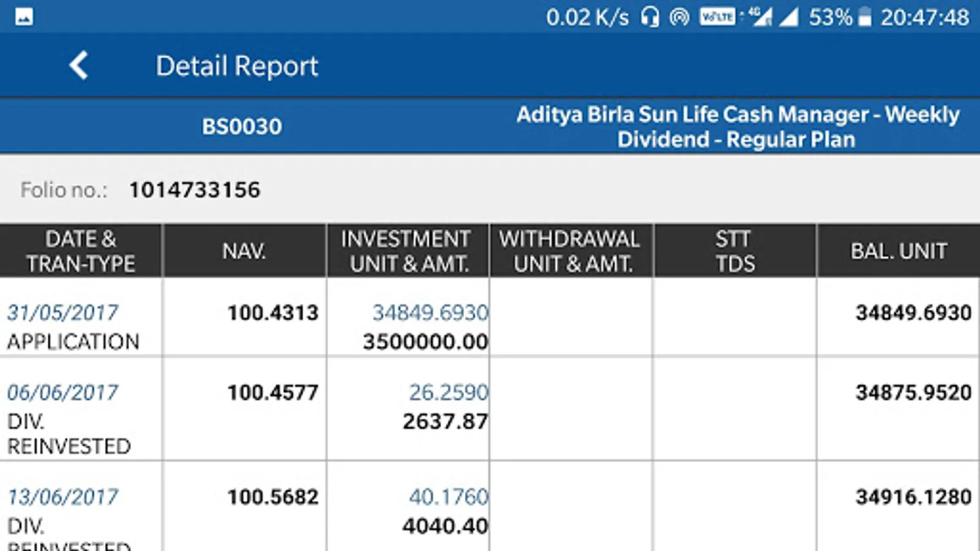Viewport: 980px width, 551px height.
Task: Open the 06/06/2017 transaction date
Action: 62,392
